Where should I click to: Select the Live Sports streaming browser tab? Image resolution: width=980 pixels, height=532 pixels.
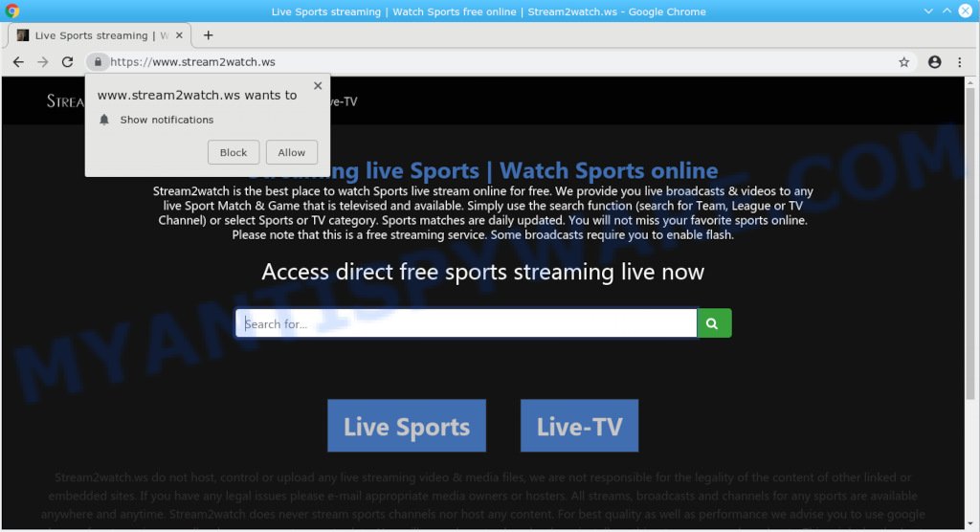[x=100, y=35]
